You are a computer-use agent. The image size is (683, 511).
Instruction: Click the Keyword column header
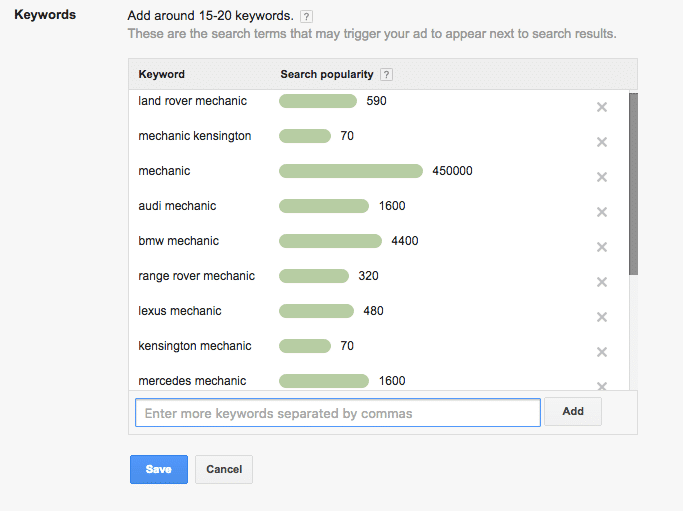click(x=161, y=75)
